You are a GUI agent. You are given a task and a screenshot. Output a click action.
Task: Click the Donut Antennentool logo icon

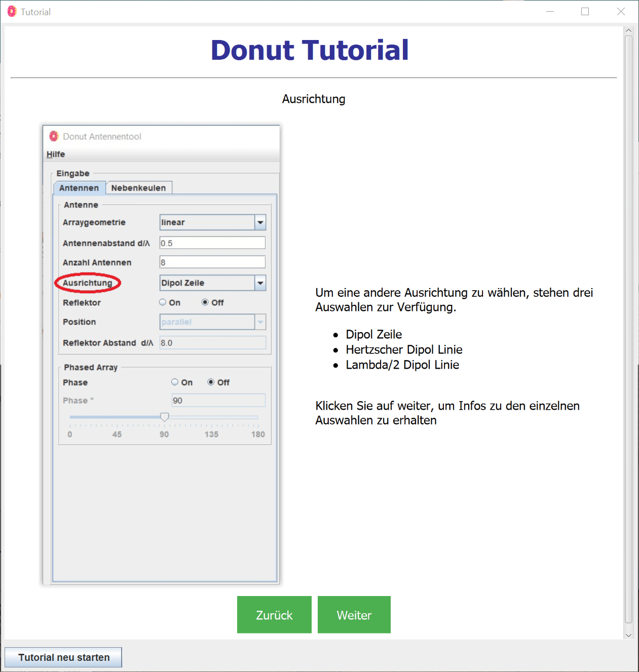[x=54, y=136]
